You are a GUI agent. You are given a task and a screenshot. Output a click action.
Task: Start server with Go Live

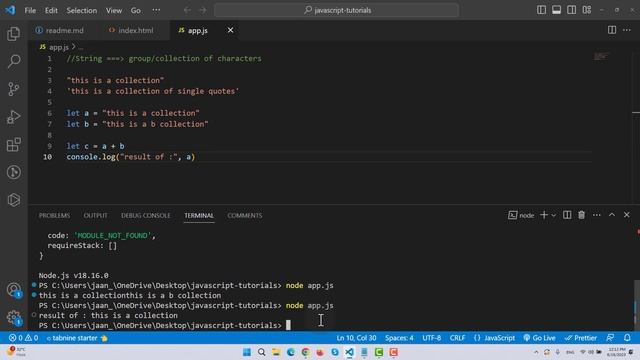539,338
